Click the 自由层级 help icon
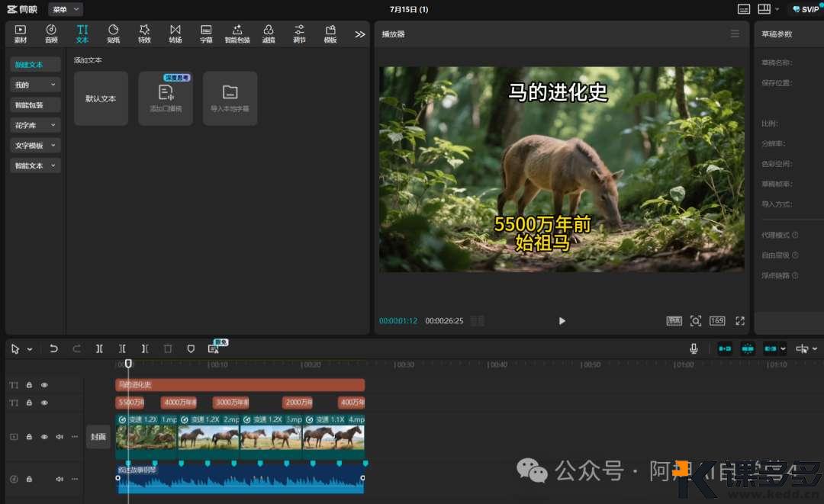 795,255
